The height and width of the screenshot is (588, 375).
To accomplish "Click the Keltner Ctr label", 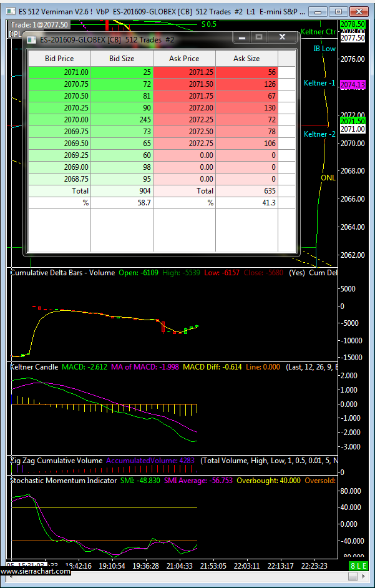I will point(318,32).
